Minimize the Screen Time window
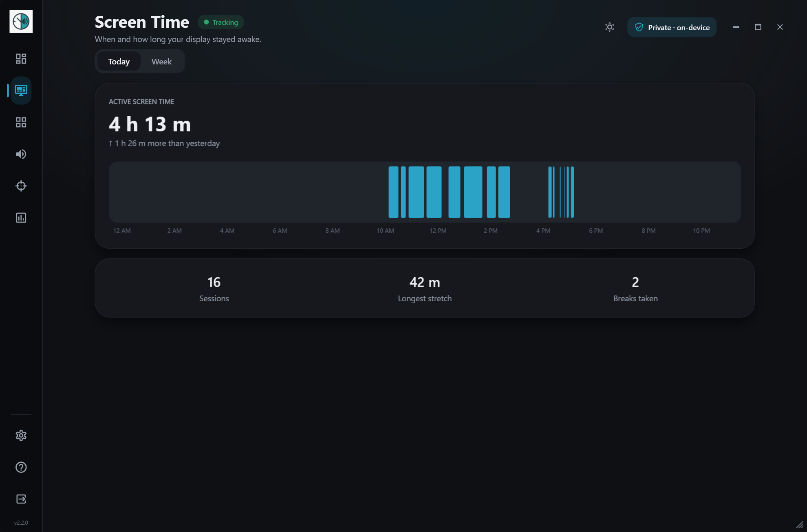807x532 pixels. coord(736,27)
